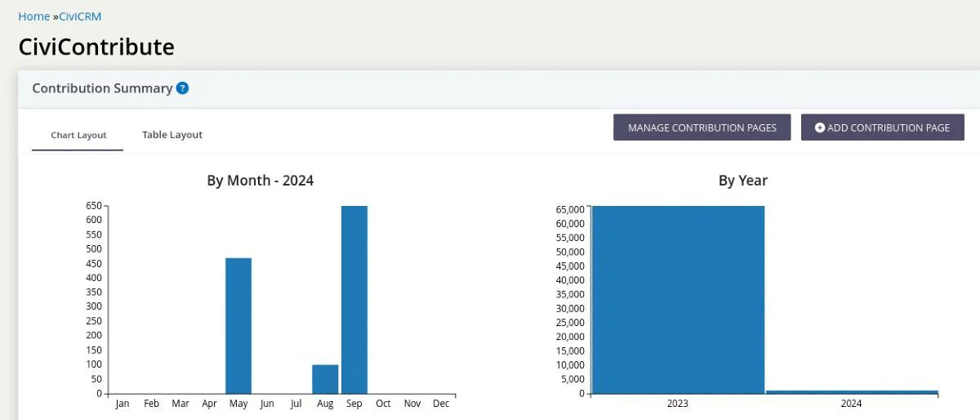Image resolution: width=980 pixels, height=420 pixels.
Task: Click the Manage Contribution Pages button
Action: coord(702,127)
